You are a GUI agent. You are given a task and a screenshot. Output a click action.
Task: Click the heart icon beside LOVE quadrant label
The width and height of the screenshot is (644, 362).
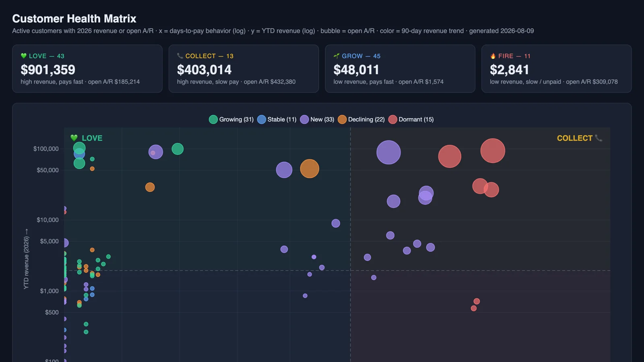click(74, 138)
